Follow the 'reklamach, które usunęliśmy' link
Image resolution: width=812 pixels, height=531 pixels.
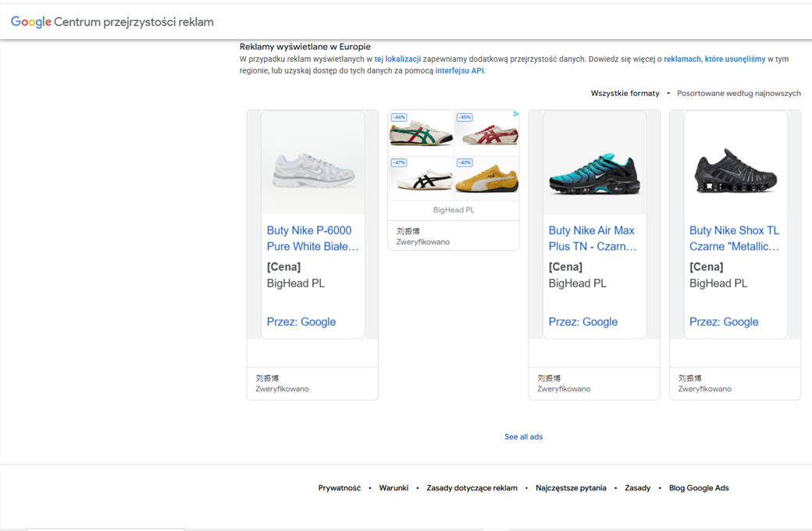pos(714,59)
